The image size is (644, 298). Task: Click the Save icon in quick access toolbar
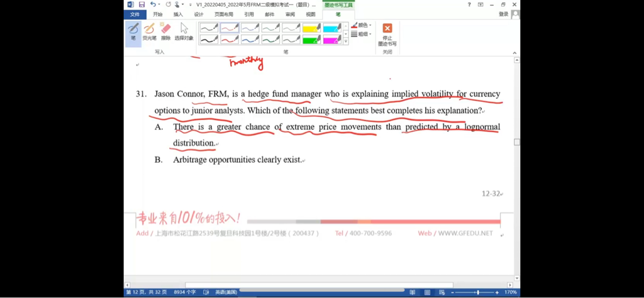(x=142, y=4)
